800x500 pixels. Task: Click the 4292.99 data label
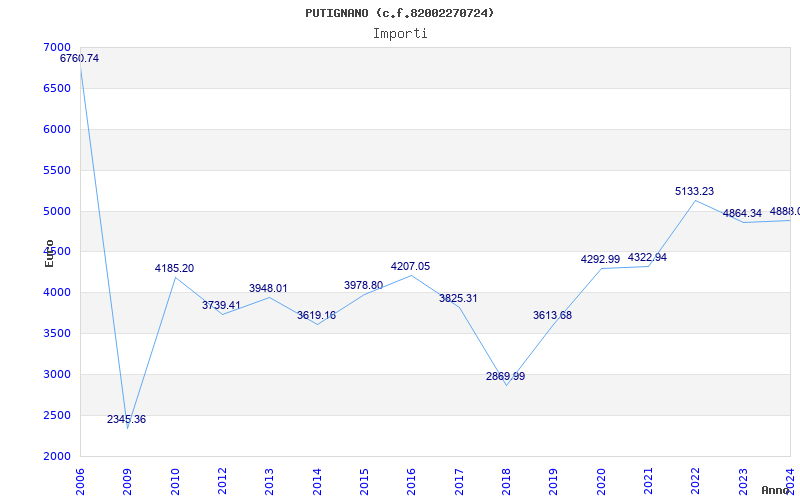coord(601,260)
